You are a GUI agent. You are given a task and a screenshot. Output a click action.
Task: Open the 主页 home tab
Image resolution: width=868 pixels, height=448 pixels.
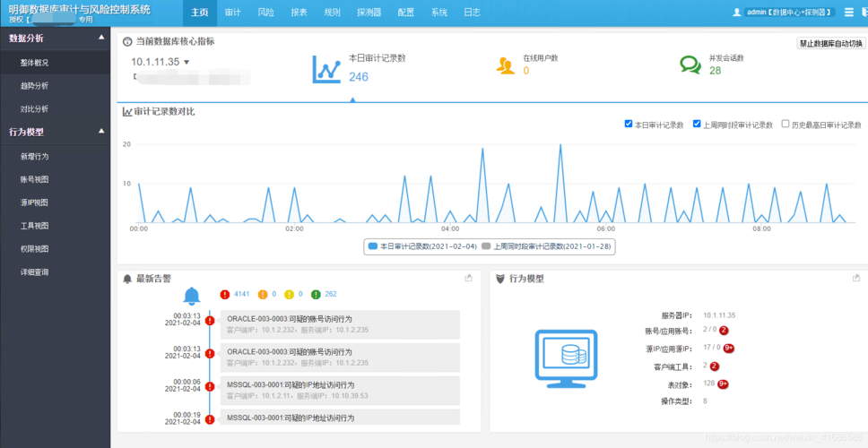pyautogui.click(x=199, y=13)
